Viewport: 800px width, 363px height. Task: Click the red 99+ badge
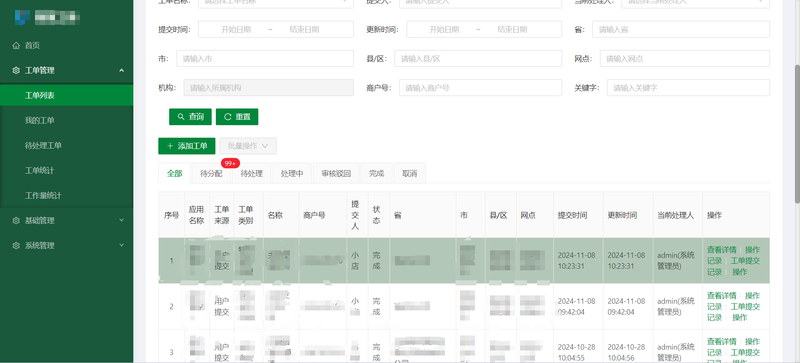tap(230, 163)
